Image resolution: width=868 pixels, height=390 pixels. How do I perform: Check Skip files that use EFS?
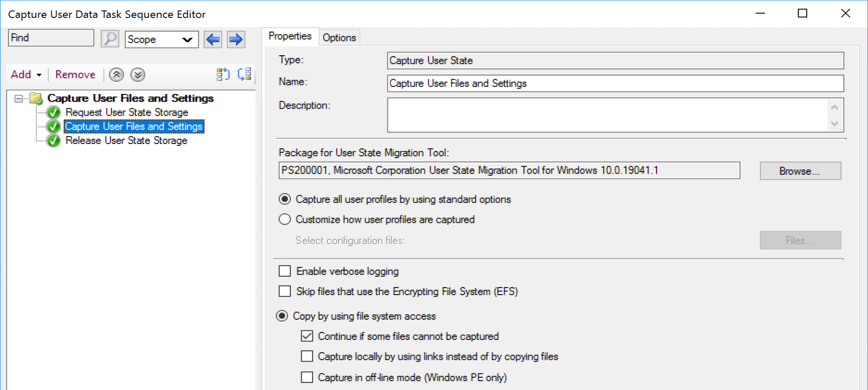pyautogui.click(x=285, y=291)
